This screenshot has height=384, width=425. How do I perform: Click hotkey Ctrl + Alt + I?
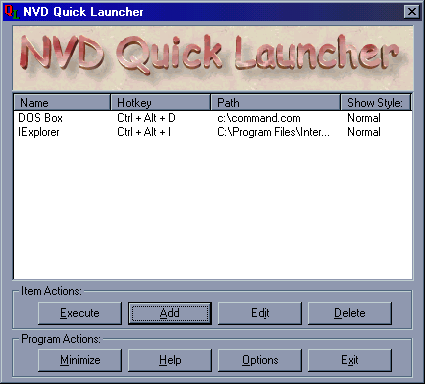144,132
